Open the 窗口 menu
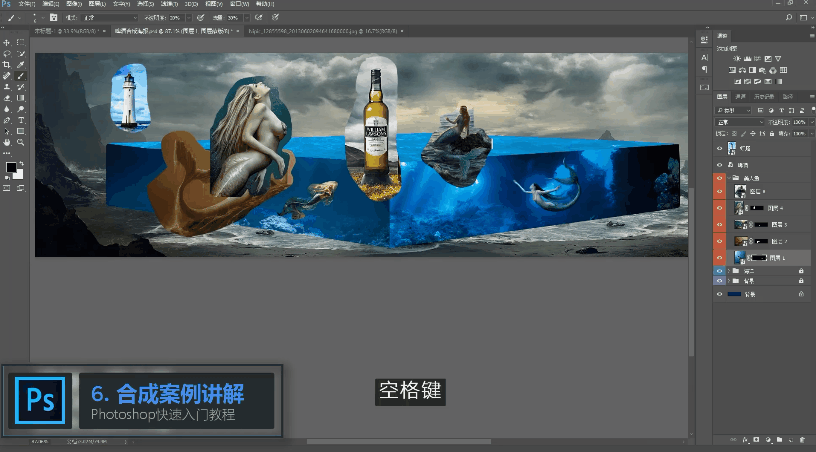Viewport: 816px width, 452px height. (239, 4)
